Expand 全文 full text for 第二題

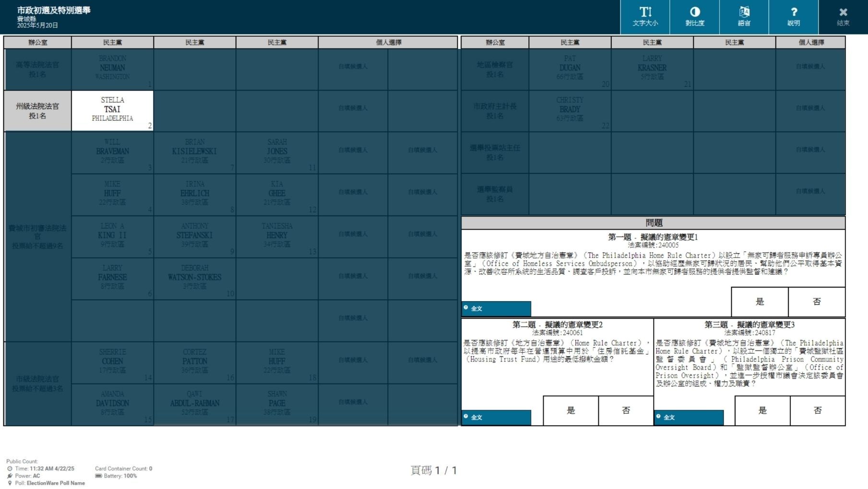click(496, 417)
